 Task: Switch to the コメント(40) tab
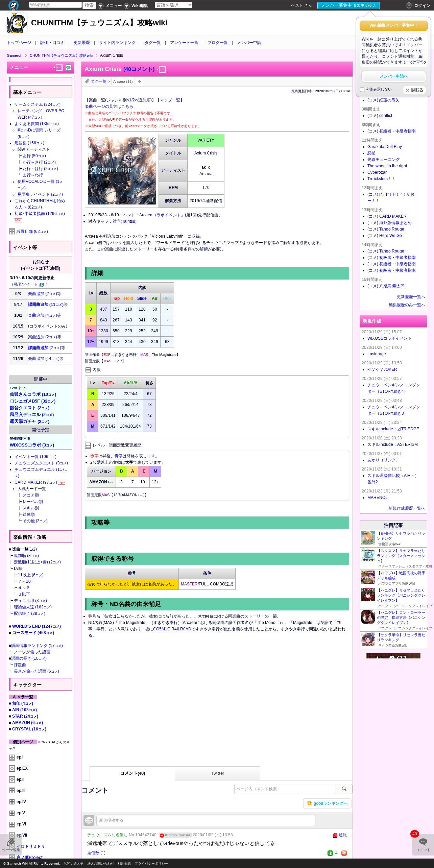132,773
